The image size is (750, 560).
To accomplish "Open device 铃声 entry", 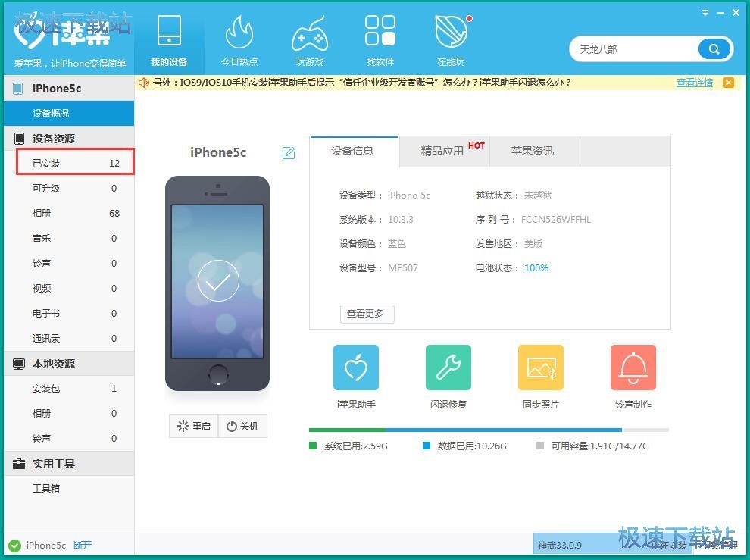I will click(x=69, y=263).
